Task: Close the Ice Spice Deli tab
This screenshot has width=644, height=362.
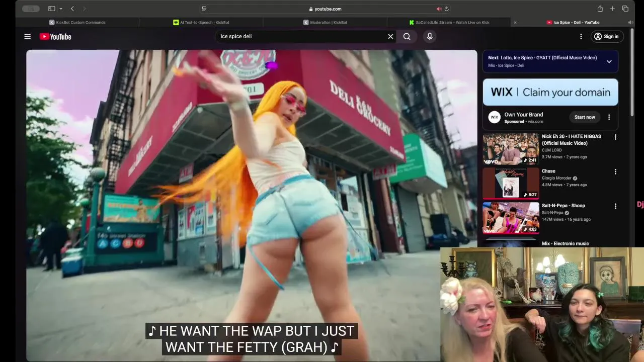Action: click(x=515, y=22)
